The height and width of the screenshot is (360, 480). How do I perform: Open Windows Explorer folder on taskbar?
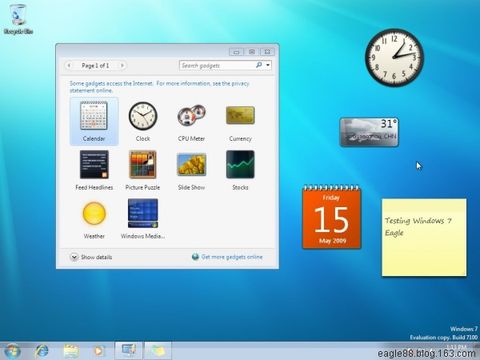71,351
